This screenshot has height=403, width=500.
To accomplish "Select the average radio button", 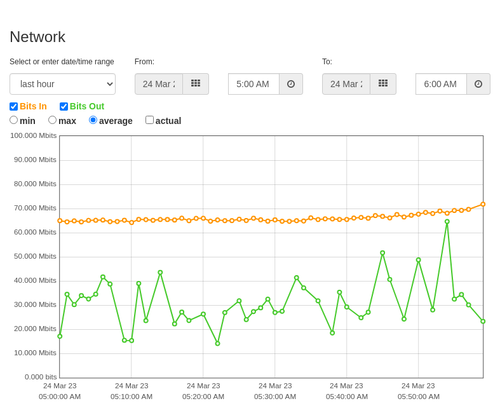I will pyautogui.click(x=93, y=120).
